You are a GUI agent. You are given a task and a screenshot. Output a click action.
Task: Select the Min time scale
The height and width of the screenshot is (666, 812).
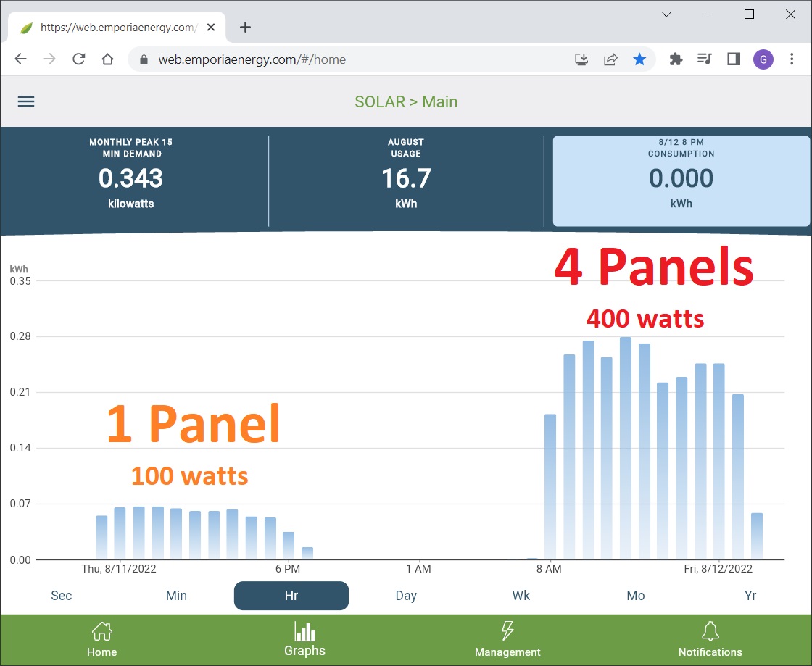coord(176,596)
